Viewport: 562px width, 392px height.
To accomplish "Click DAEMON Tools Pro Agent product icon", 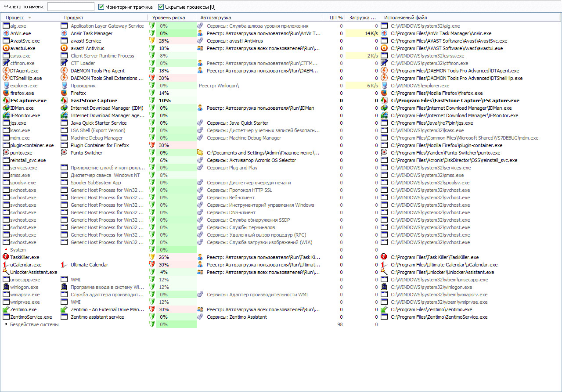I will coord(64,71).
